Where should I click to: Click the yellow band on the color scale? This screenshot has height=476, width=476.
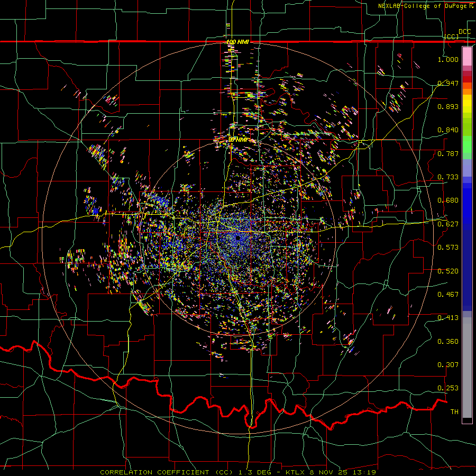[x=467, y=104]
